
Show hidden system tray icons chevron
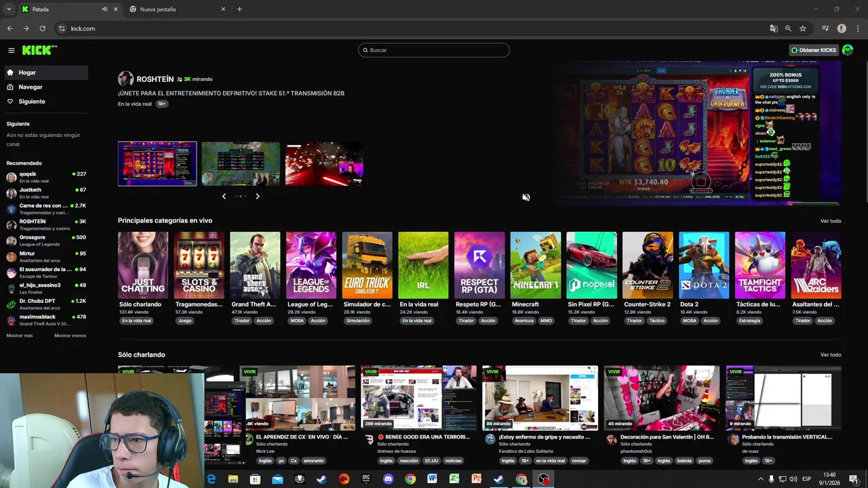760,479
